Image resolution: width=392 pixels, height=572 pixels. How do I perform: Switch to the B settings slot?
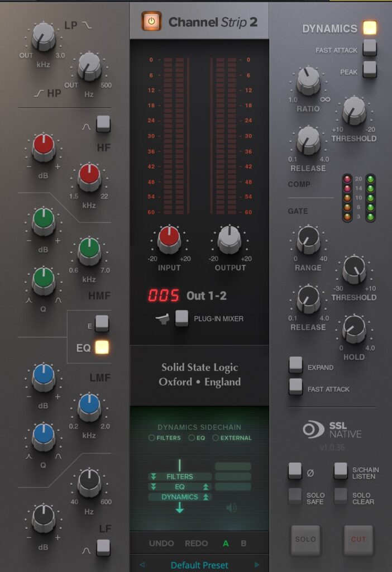click(243, 543)
